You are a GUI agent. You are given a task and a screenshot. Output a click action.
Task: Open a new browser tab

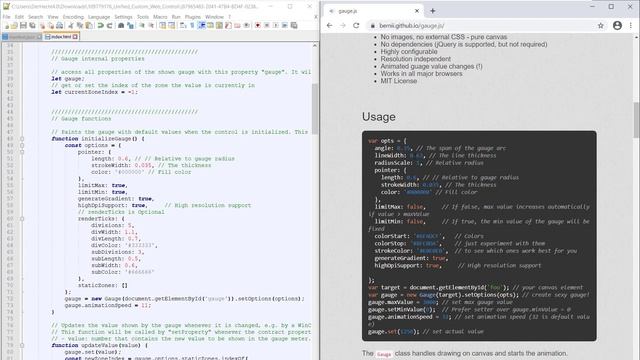[x=433, y=11]
